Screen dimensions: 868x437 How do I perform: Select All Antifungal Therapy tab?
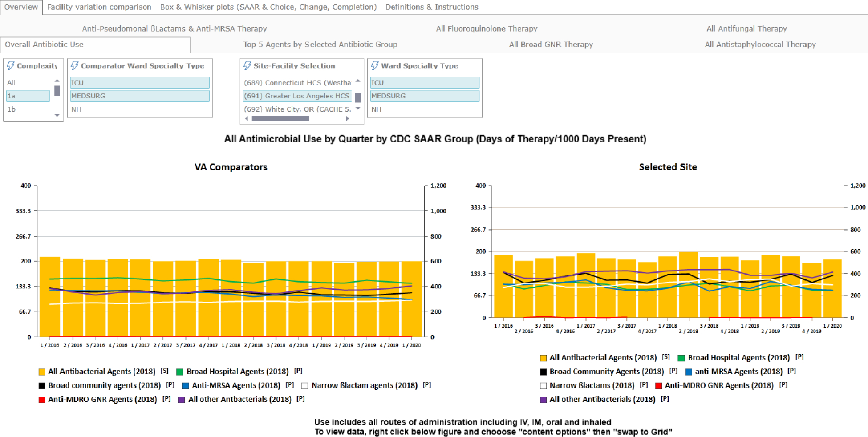(x=747, y=28)
